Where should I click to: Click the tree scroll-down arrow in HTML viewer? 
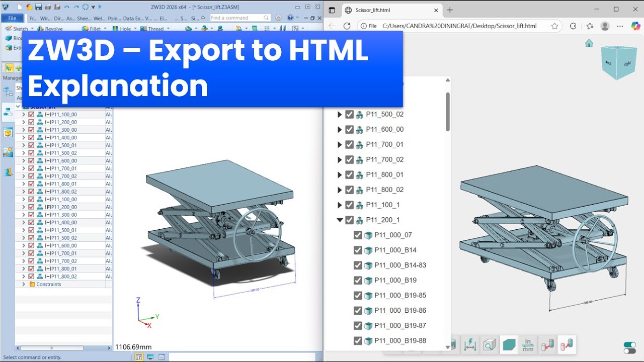click(448, 347)
